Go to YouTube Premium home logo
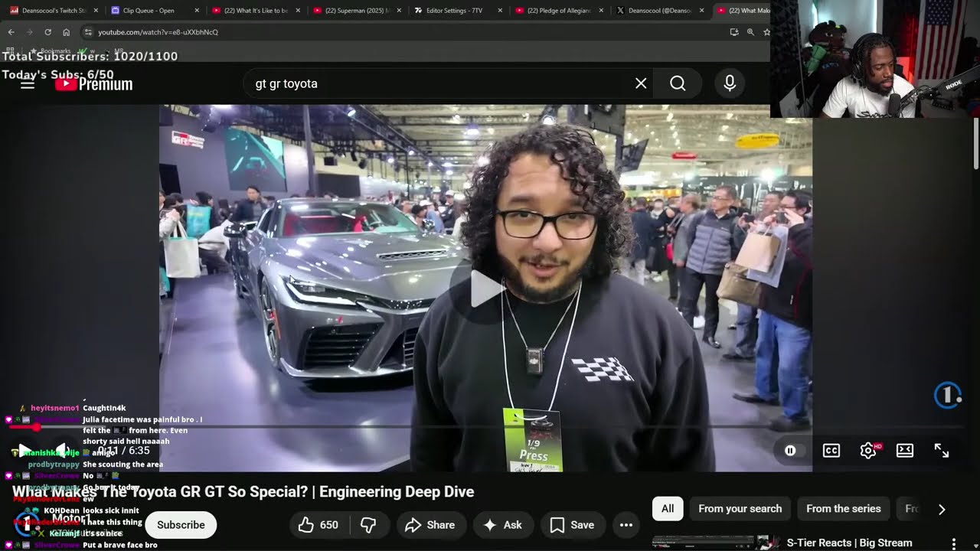980x551 pixels. [94, 83]
